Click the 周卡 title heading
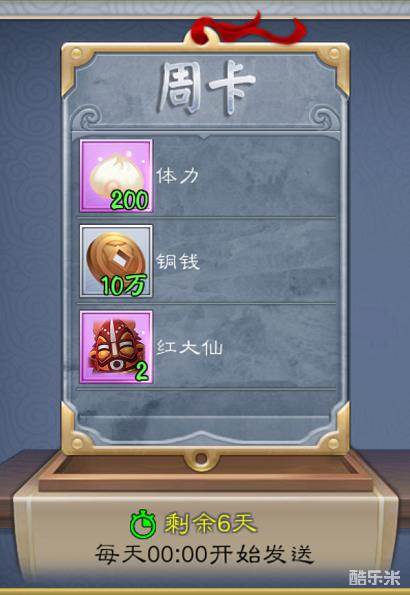Image resolution: width=410 pixels, height=595 pixels. tap(206, 89)
